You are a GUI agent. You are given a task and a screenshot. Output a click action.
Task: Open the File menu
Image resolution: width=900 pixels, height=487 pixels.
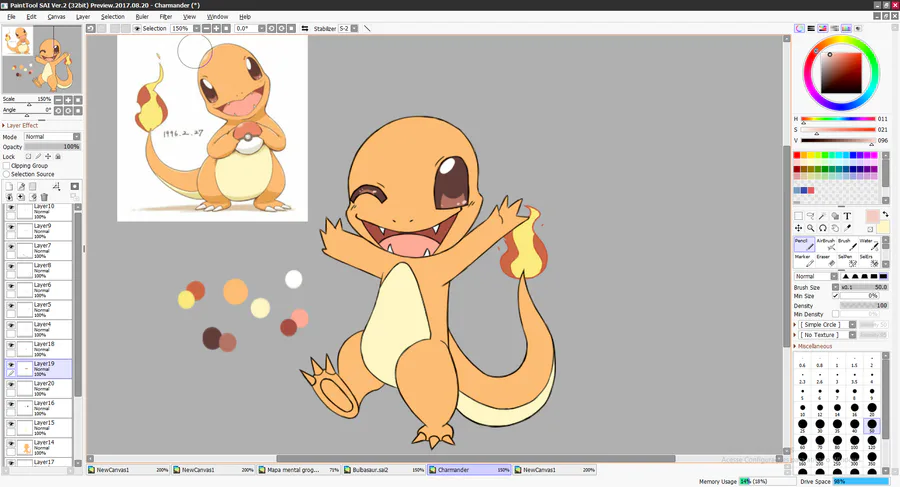click(x=11, y=17)
